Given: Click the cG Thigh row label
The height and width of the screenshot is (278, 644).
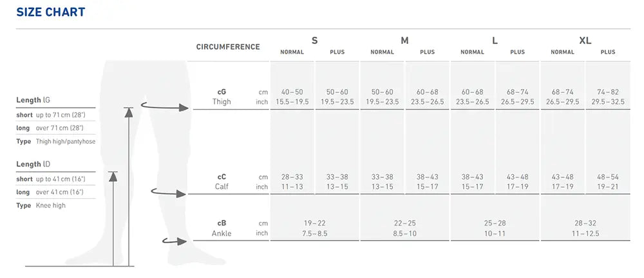Looking at the screenshot, I should click(x=222, y=97).
